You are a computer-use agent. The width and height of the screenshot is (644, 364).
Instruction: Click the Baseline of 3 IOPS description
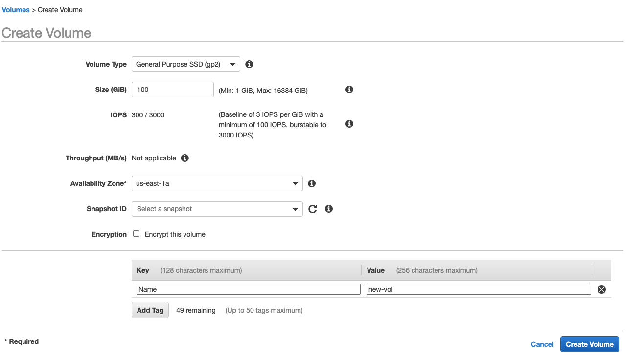pos(273,125)
